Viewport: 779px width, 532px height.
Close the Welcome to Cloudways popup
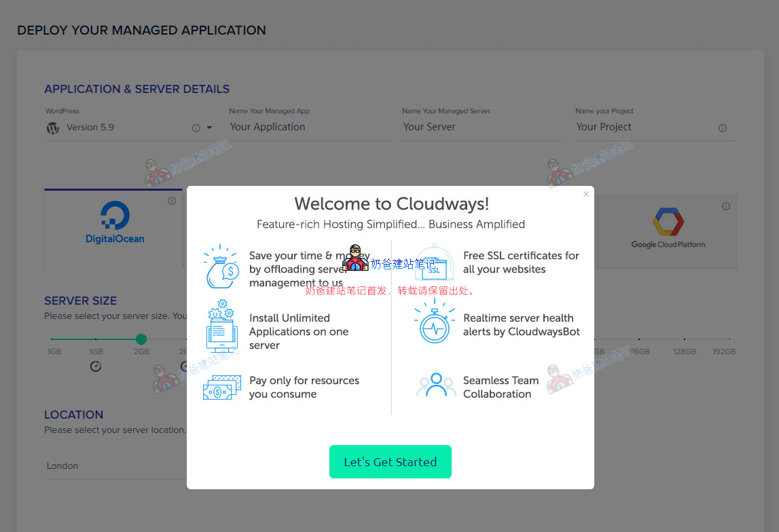586,194
